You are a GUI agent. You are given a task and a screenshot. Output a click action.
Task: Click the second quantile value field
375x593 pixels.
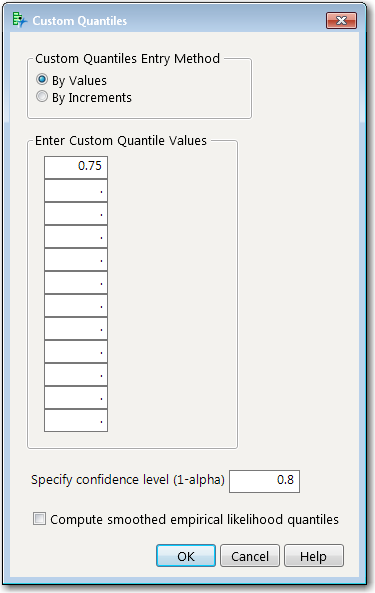(x=76, y=190)
